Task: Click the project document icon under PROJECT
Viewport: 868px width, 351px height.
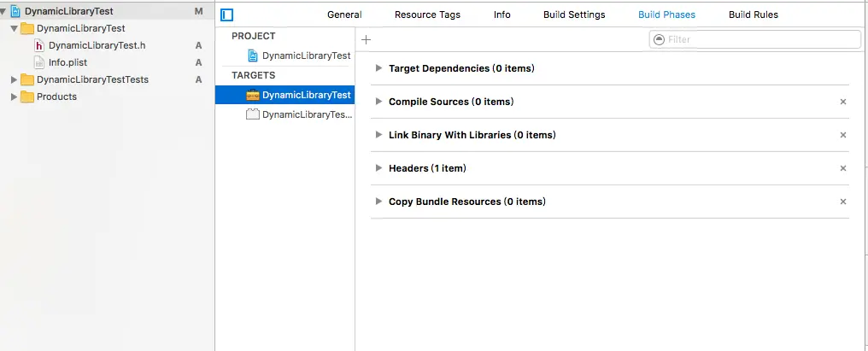Action: click(x=253, y=56)
